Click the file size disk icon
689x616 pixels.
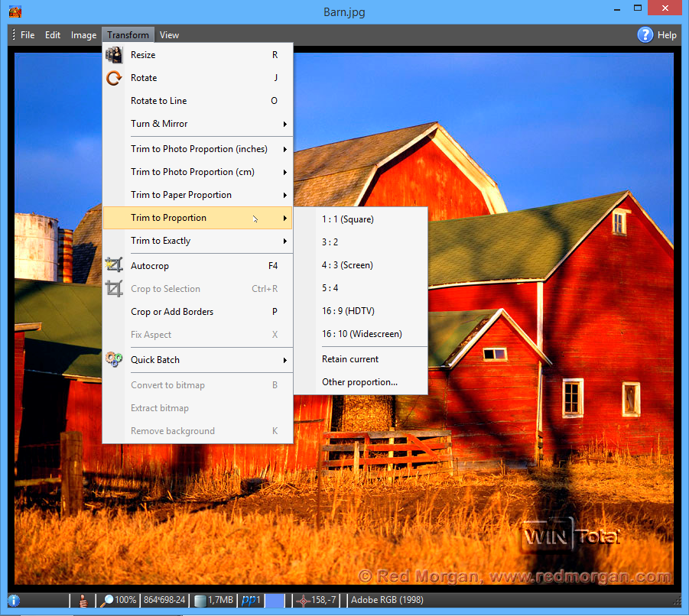click(200, 601)
